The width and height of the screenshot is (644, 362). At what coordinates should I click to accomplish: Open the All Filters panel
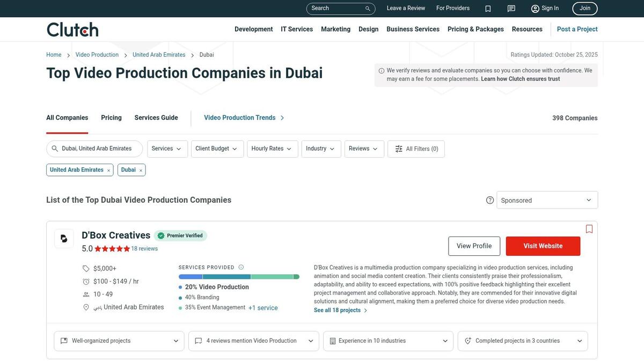pos(416,149)
